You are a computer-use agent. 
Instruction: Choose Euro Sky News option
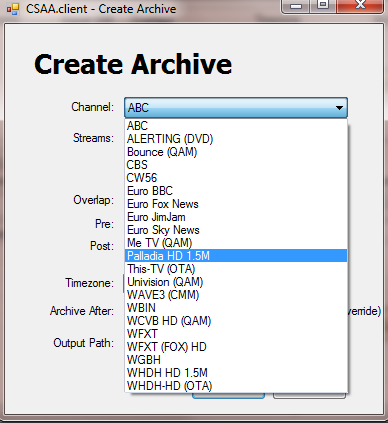click(236, 230)
